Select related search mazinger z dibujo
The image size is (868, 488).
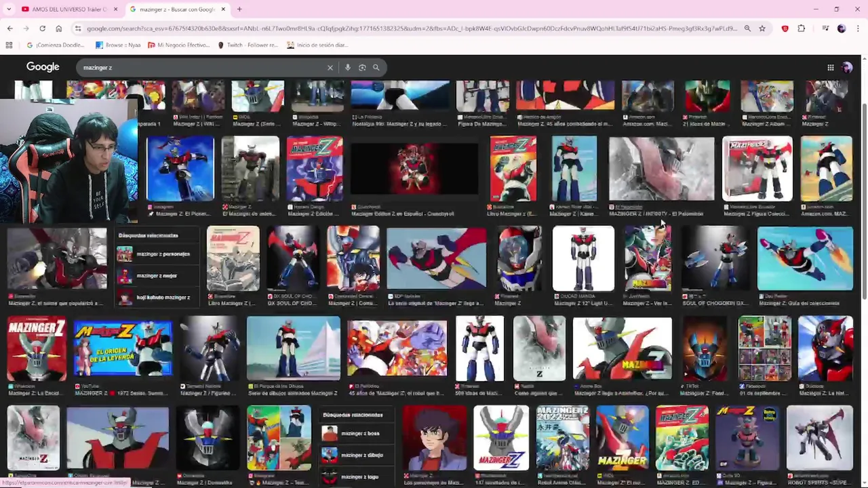(356, 455)
